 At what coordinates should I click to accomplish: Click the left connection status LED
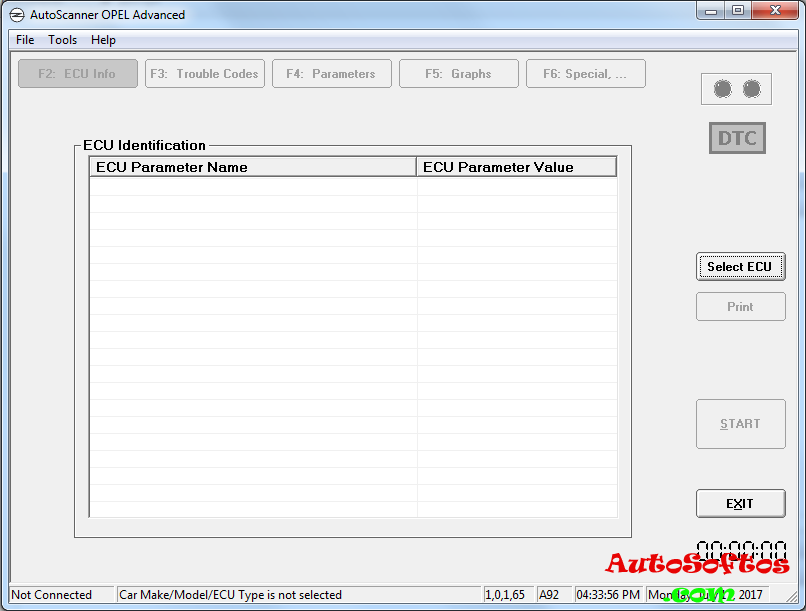(722, 89)
